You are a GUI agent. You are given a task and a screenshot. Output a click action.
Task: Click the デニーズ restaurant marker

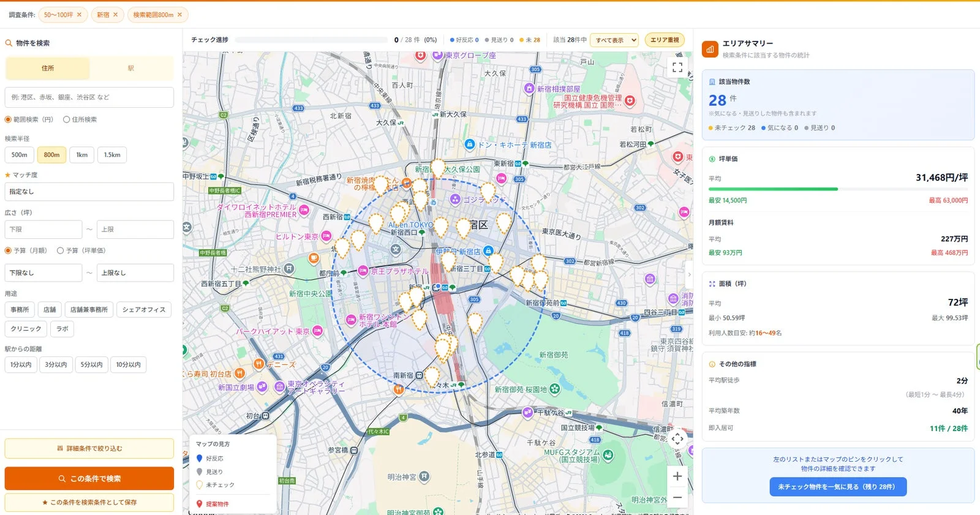click(x=259, y=364)
